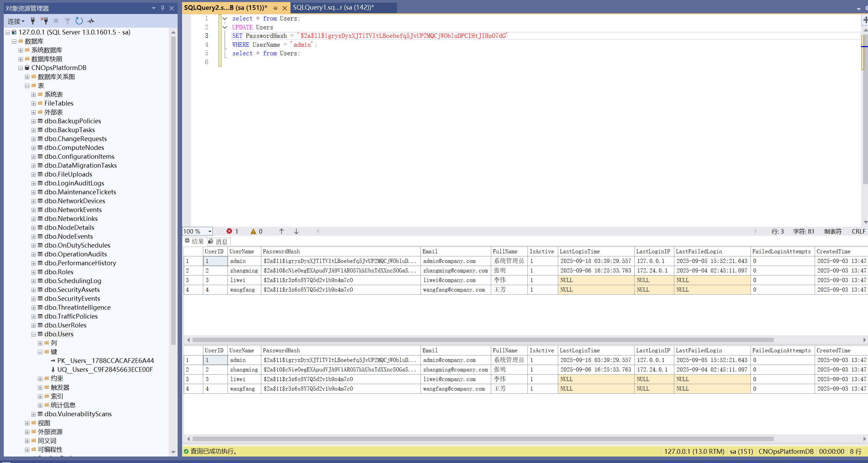Open the 连接 dropdown menu
This screenshot has width=868, height=463.
pyautogui.click(x=16, y=21)
